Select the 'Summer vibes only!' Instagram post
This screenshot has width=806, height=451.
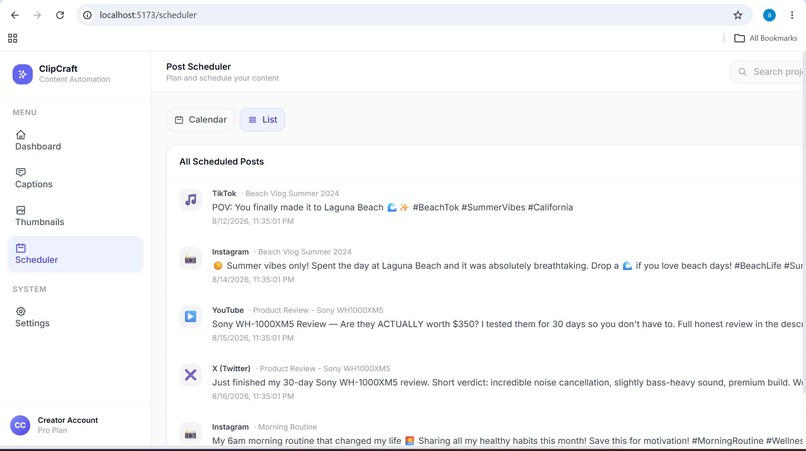(486, 265)
